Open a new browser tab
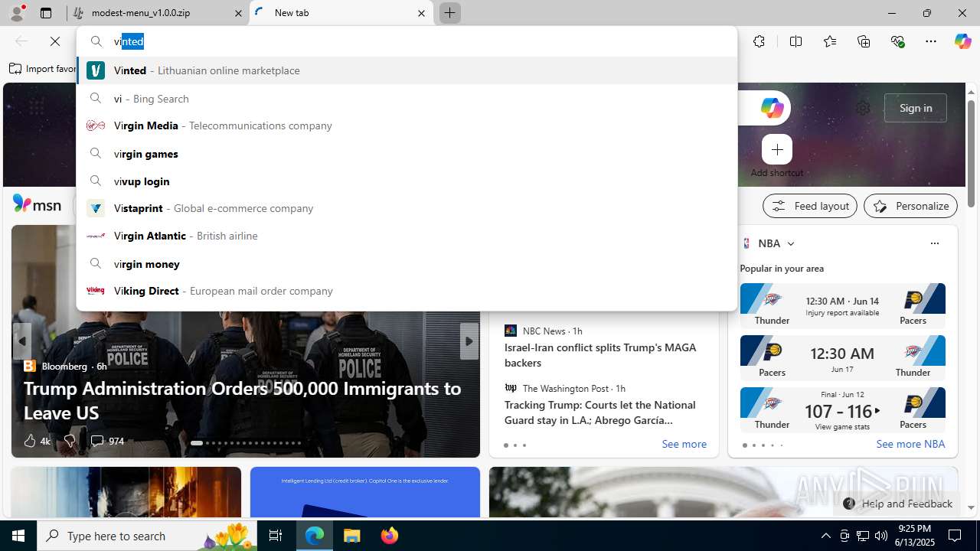 click(x=449, y=13)
